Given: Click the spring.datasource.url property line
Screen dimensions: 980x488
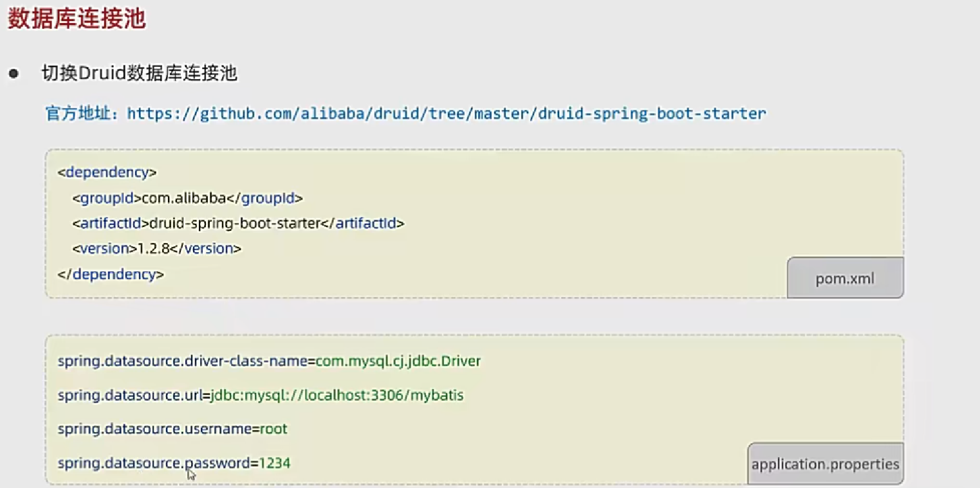Looking at the screenshot, I should coord(261,395).
